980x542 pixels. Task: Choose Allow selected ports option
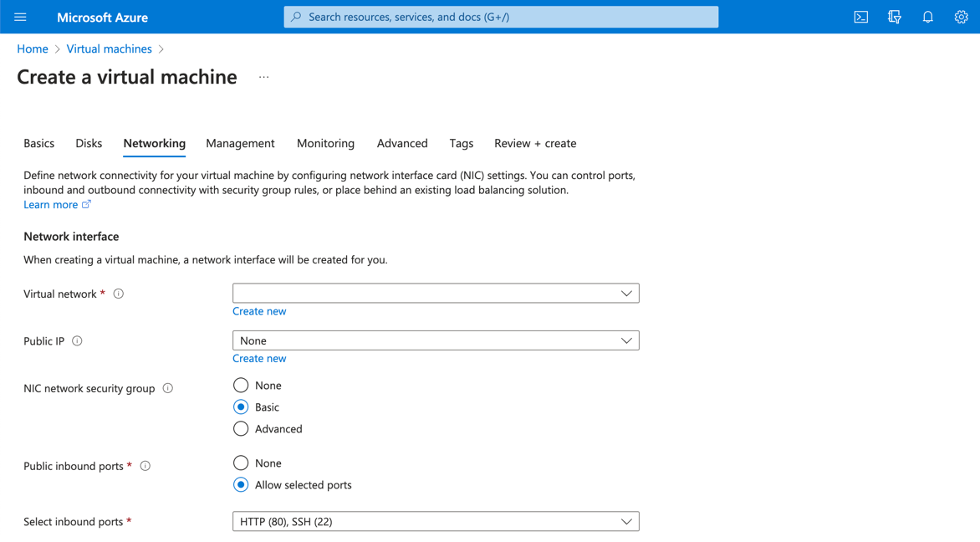(x=241, y=485)
